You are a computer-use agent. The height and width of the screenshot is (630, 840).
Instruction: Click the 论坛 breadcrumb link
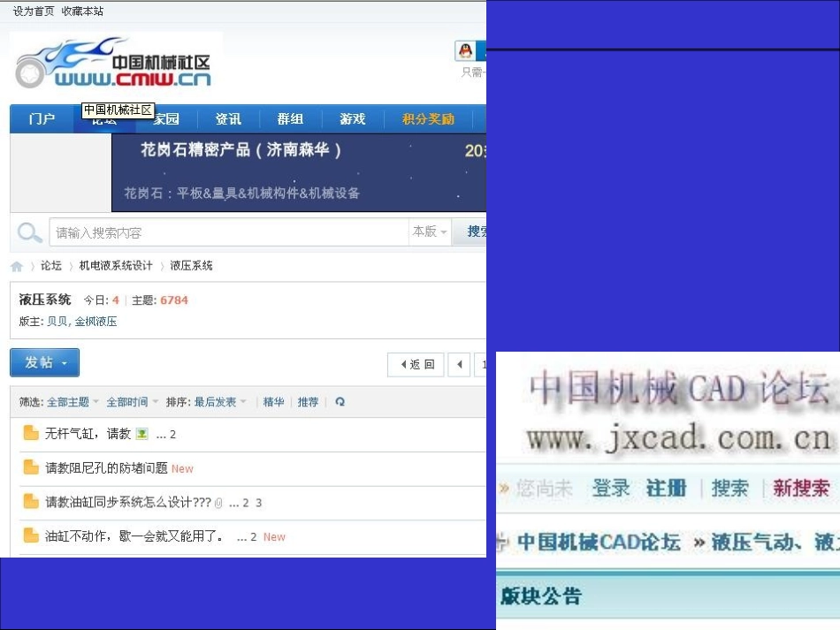point(51,265)
